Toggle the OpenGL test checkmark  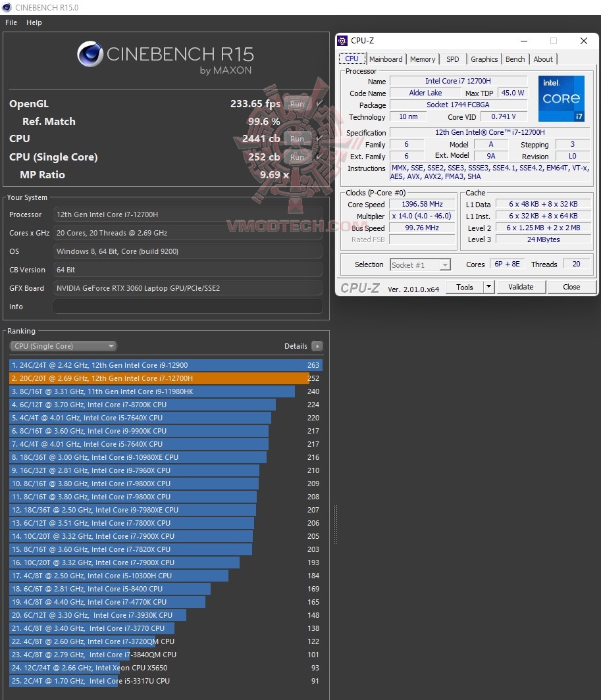point(319,103)
